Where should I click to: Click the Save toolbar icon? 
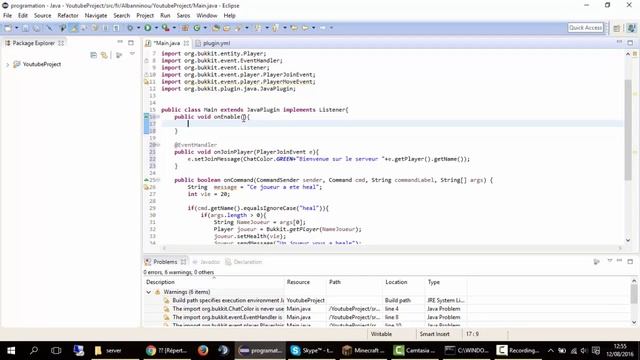(25, 28)
